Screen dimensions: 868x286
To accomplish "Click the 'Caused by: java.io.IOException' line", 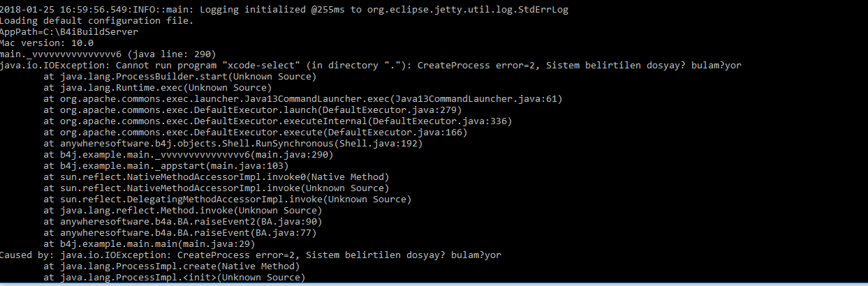I will (250, 255).
